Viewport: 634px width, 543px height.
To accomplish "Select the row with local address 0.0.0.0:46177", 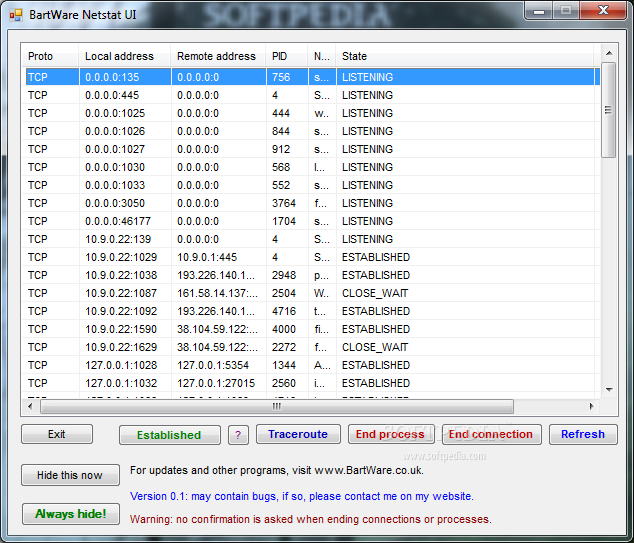I will pyautogui.click(x=311, y=221).
